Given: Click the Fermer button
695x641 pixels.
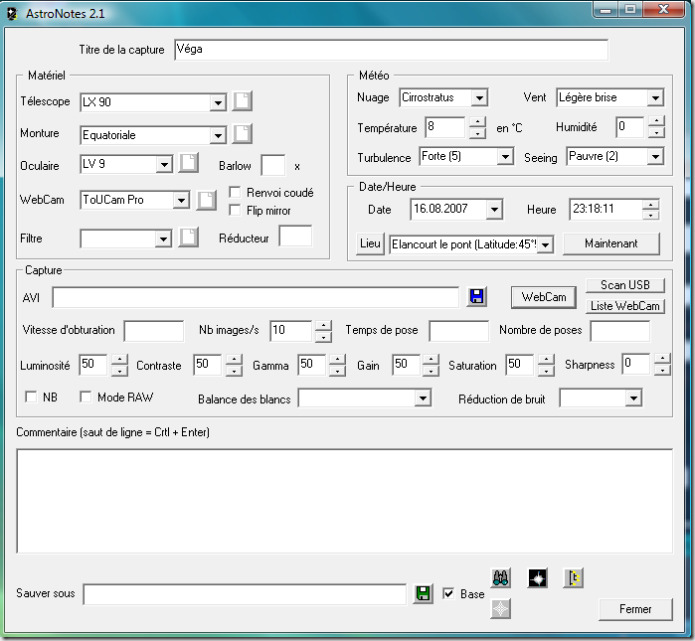Looking at the screenshot, I should coord(634,609).
